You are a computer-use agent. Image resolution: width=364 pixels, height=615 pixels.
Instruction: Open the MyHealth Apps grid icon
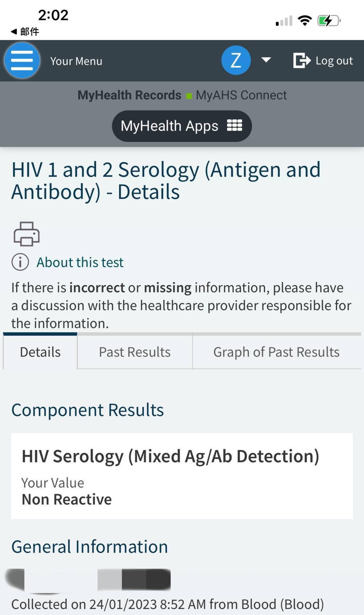[235, 126]
